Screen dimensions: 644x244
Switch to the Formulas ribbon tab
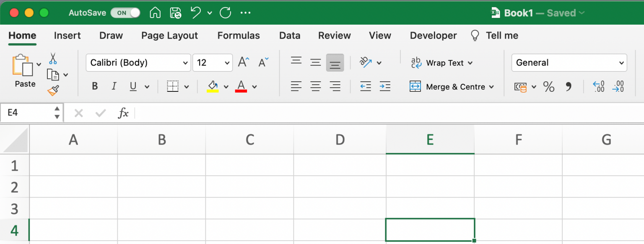pos(238,36)
